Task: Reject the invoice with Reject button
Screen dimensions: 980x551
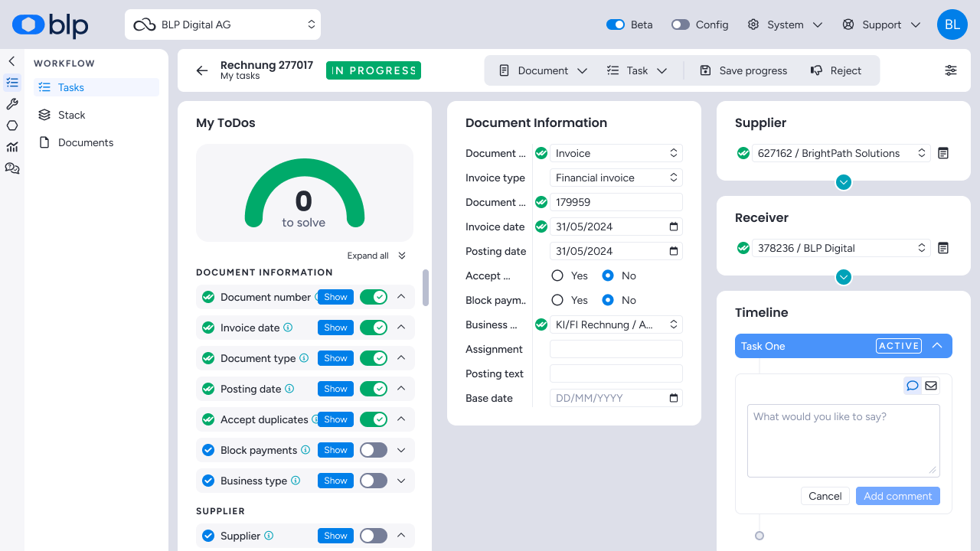Action: click(836, 70)
